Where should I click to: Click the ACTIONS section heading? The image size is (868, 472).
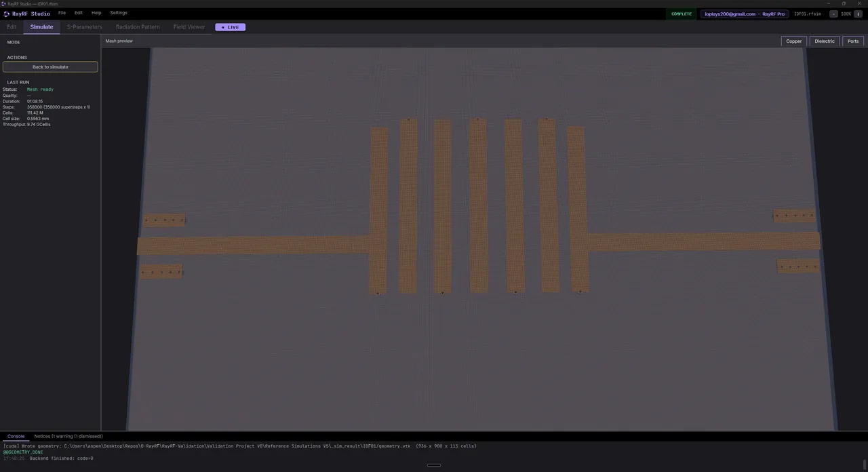[x=17, y=58]
